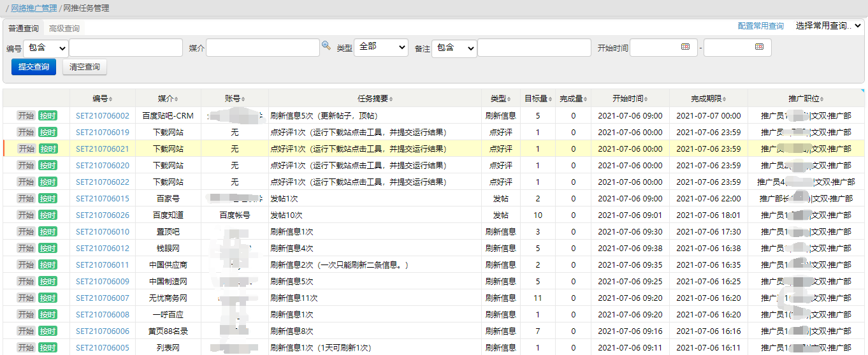Viewport: 868px width, 355px height.
Task: Select 中国供应商 media cell
Action: click(168, 265)
